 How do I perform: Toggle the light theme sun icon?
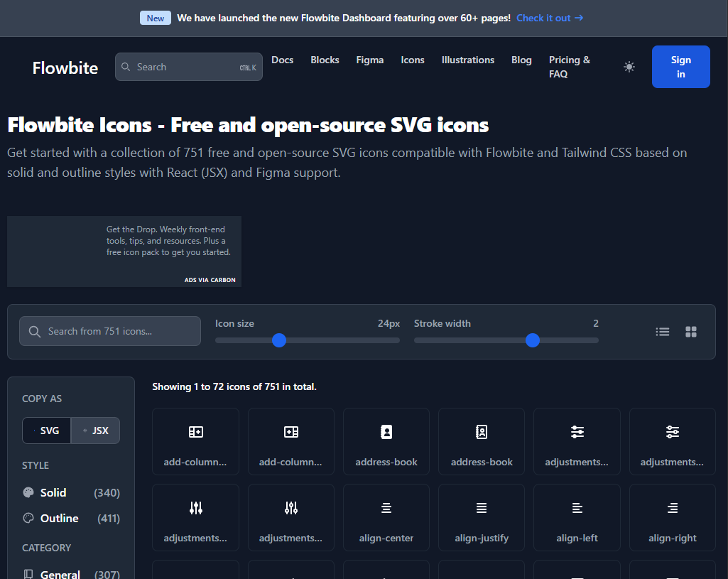[x=629, y=67]
